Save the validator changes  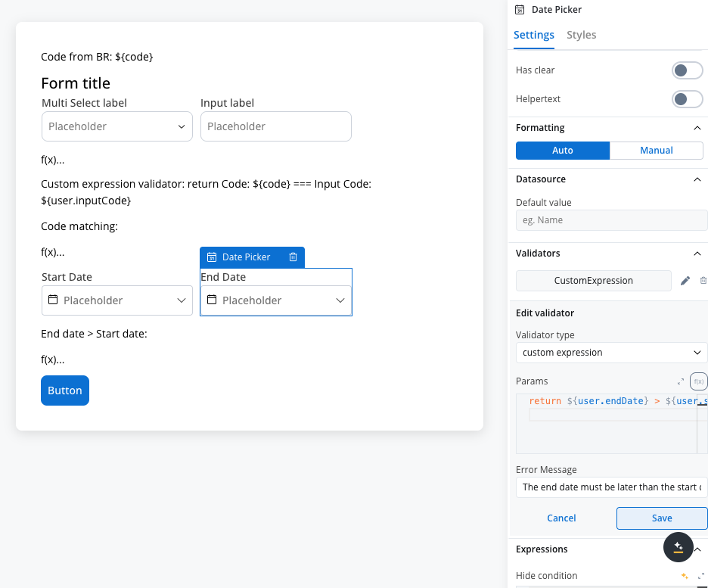tap(662, 518)
